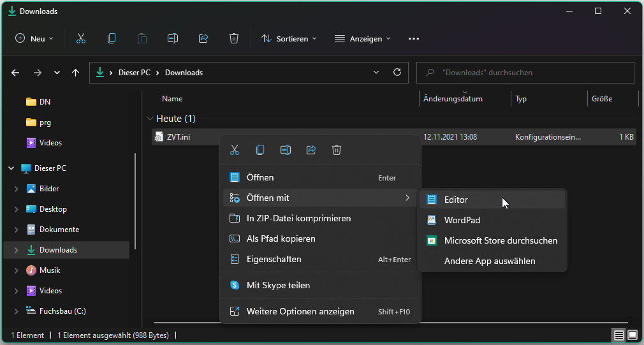Click the Cut icon in the top toolbar
644x345 pixels.
81,39
